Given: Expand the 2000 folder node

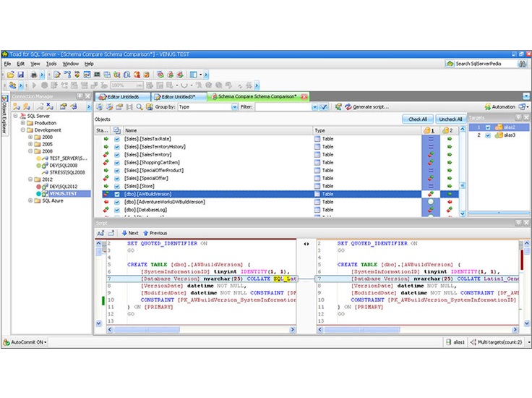Looking at the screenshot, I should pyautogui.click(x=30, y=137).
